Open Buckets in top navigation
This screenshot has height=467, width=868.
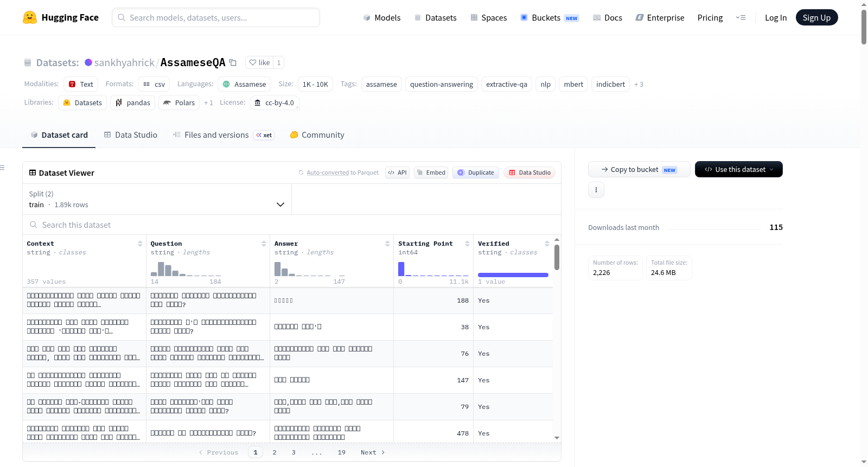[550, 17]
